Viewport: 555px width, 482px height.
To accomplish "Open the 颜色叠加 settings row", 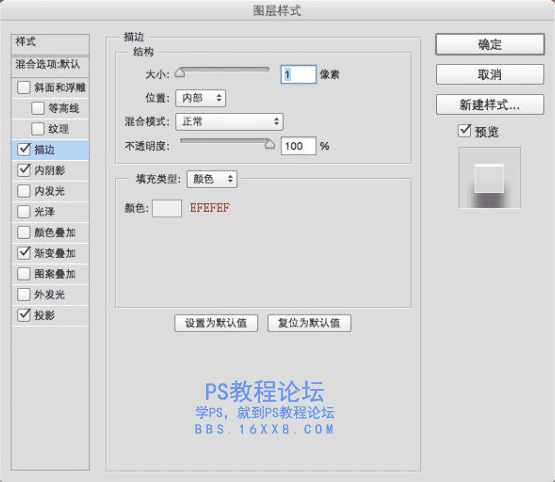I will (x=50, y=233).
